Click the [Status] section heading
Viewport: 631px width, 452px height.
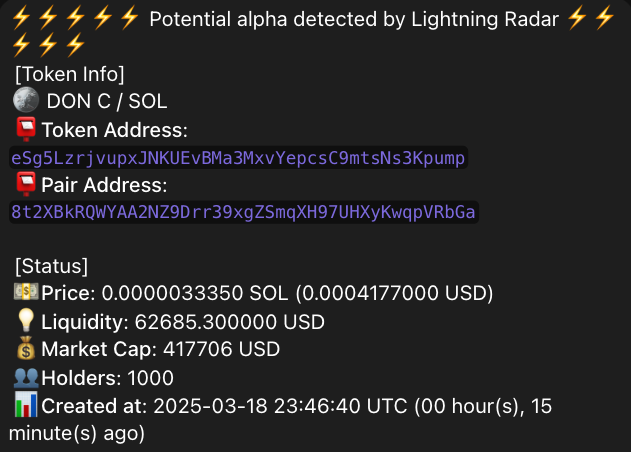point(51,266)
